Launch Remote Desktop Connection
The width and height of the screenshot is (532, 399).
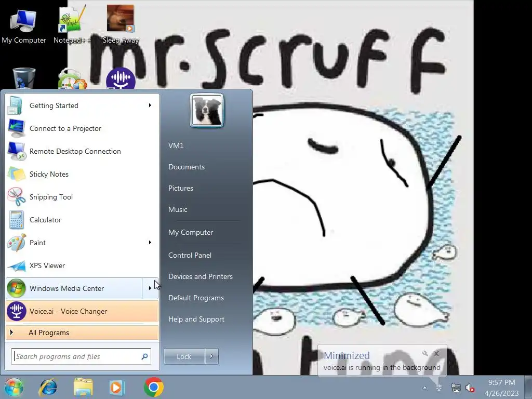click(82, 151)
